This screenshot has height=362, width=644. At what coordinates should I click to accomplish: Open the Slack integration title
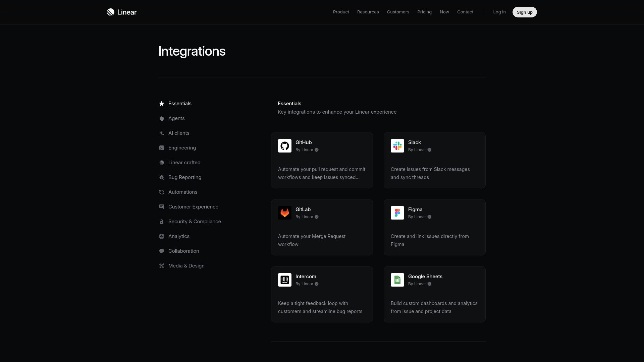[415, 142]
